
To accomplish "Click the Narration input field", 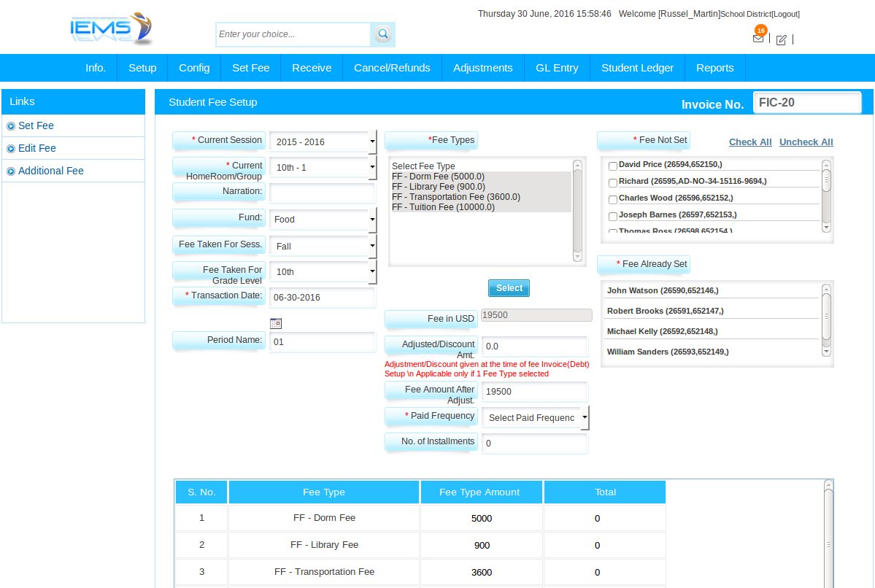I will click(x=322, y=193).
